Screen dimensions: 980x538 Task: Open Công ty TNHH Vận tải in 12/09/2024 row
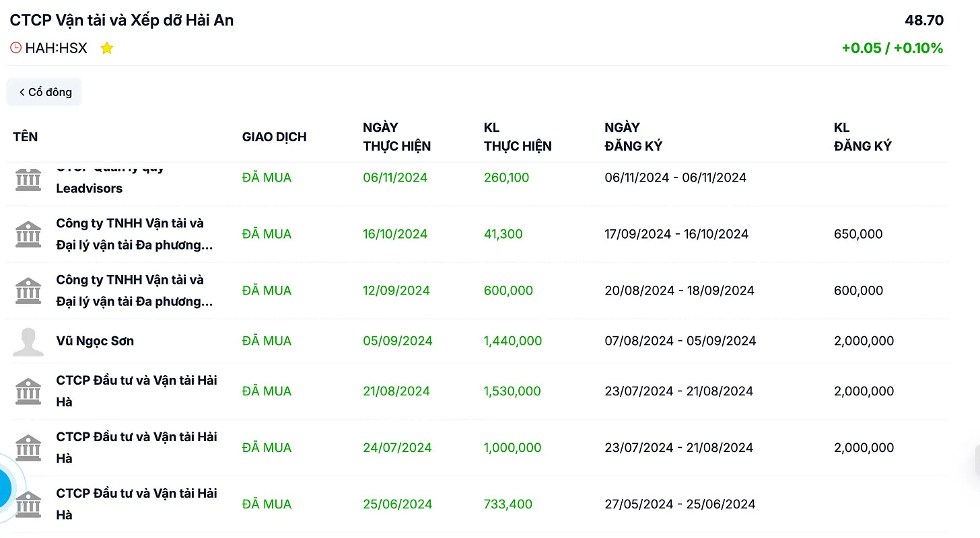pyautogui.click(x=135, y=291)
